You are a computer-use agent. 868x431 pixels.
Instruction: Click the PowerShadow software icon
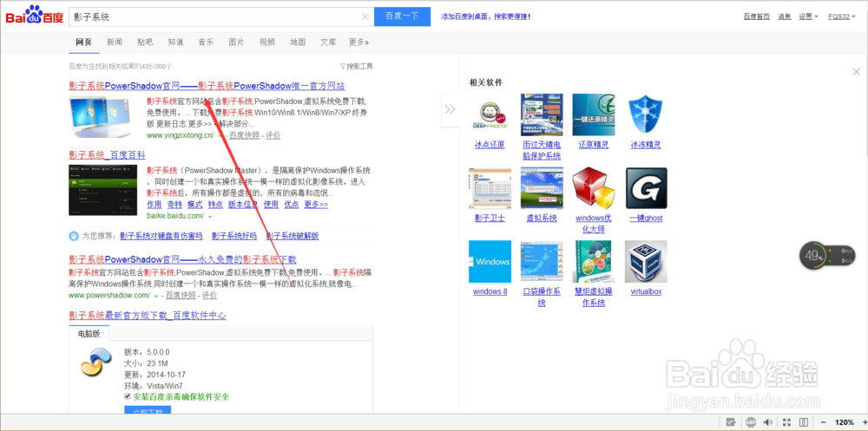pos(96,362)
